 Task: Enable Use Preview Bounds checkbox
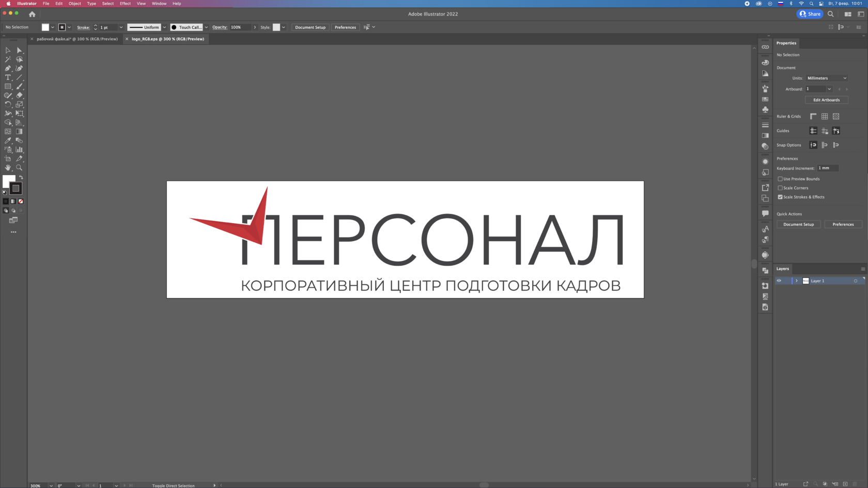[x=780, y=179]
